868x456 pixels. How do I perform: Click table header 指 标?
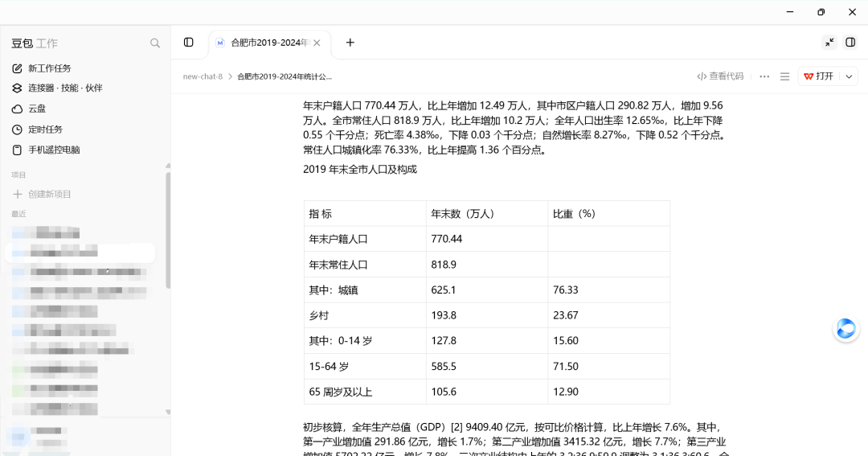tap(321, 214)
